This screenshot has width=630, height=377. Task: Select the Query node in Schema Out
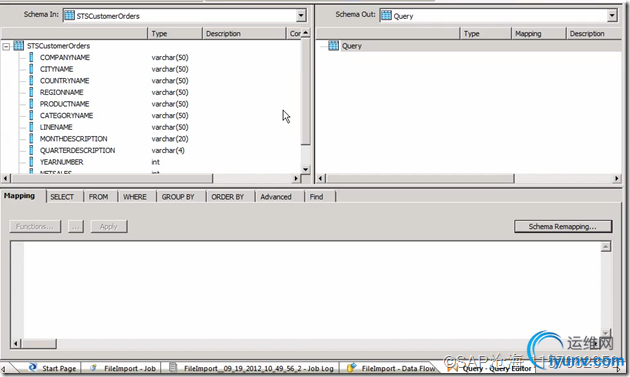(352, 46)
